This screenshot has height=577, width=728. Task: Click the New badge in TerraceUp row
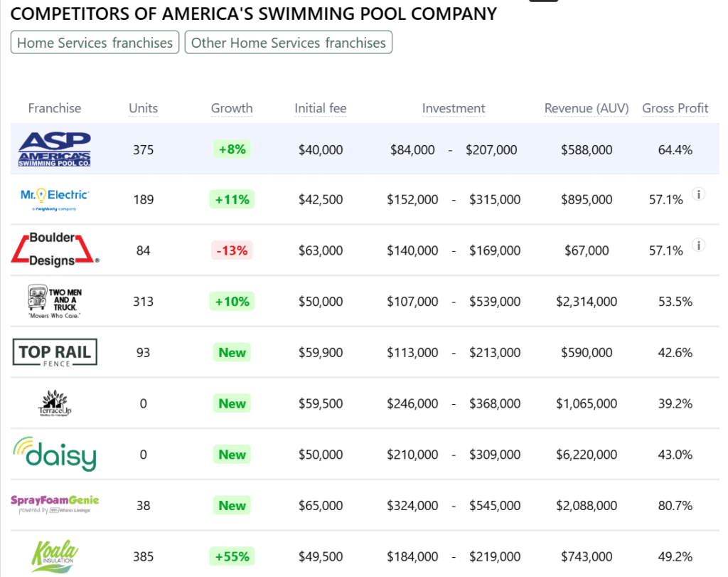(232, 403)
